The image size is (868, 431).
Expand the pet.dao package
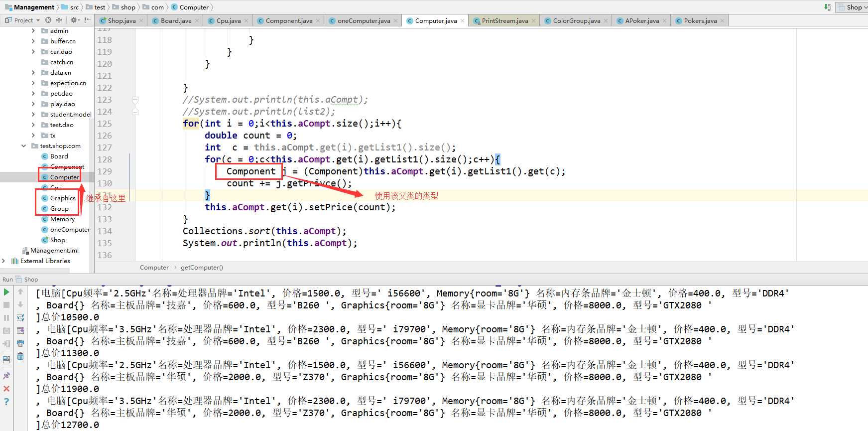point(33,93)
